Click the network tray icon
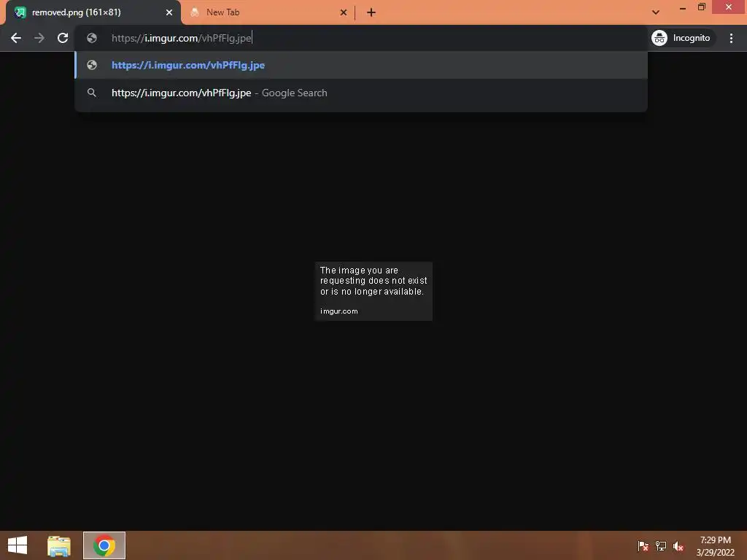 pos(661,545)
